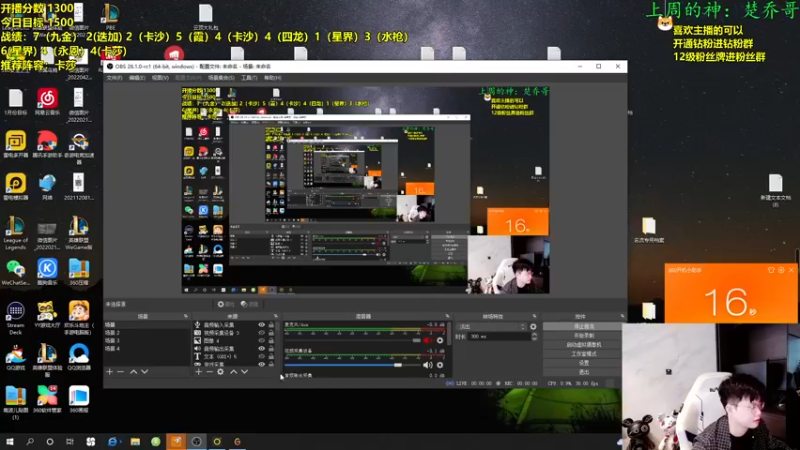Open settings gear for the top mixer channel
This screenshot has width=800, height=450.
[x=440, y=340]
